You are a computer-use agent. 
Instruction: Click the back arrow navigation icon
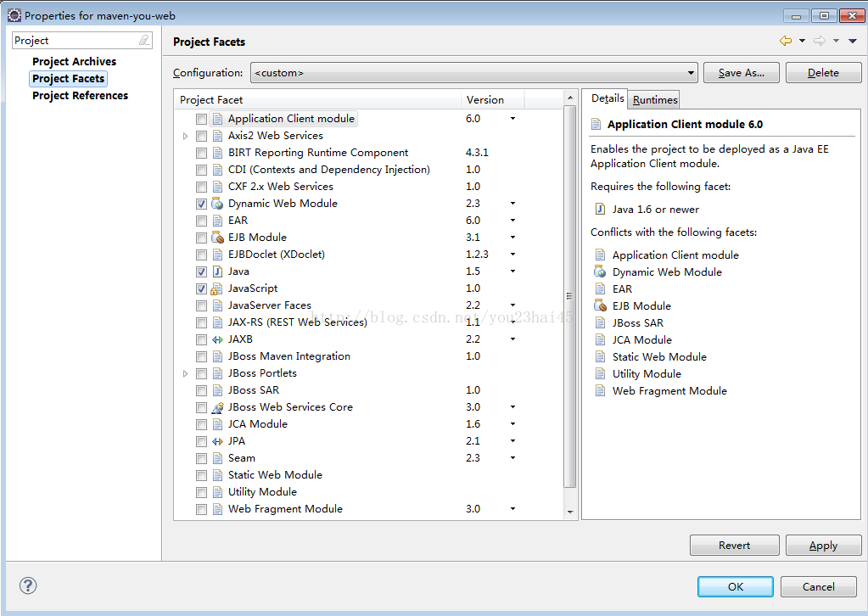(785, 41)
